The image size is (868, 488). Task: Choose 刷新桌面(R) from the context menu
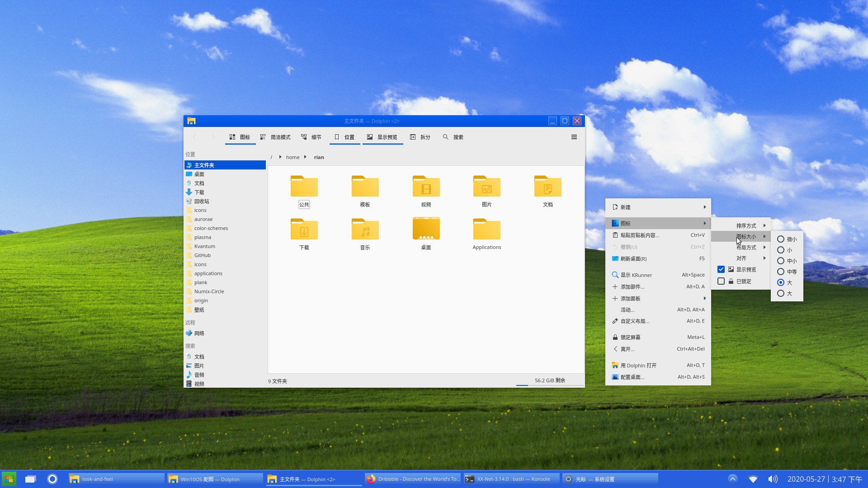coord(658,258)
